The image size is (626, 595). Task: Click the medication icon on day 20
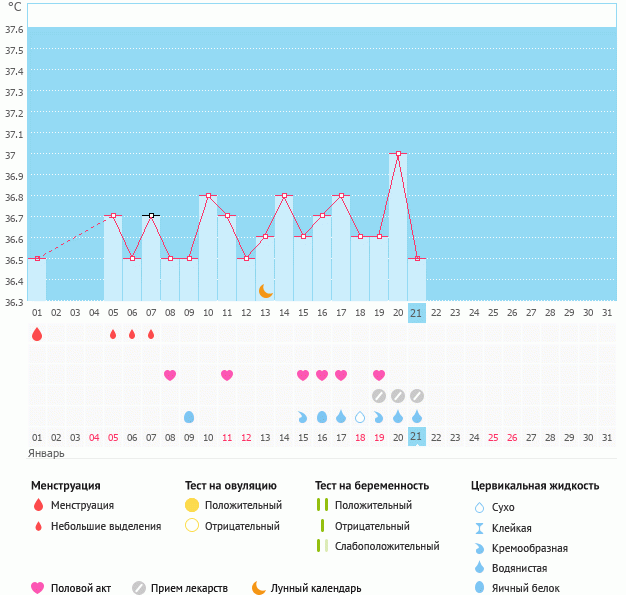[x=398, y=396]
